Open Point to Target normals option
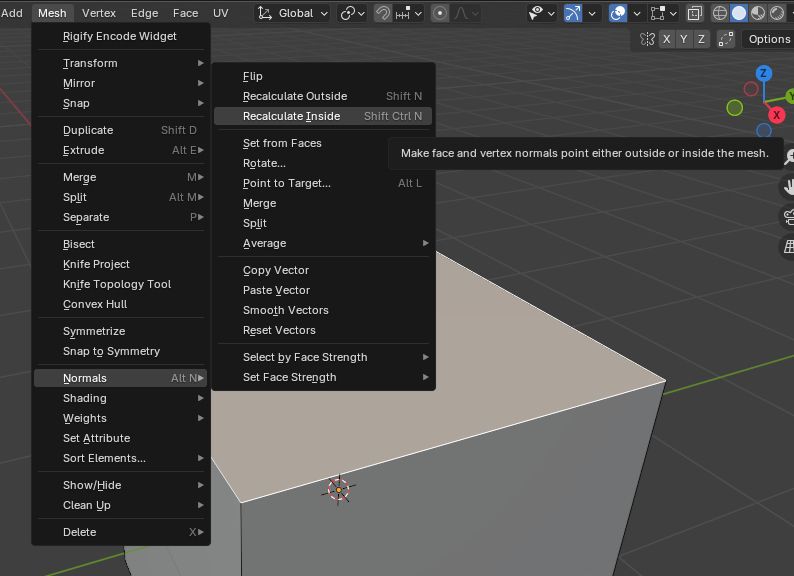 (x=323, y=183)
